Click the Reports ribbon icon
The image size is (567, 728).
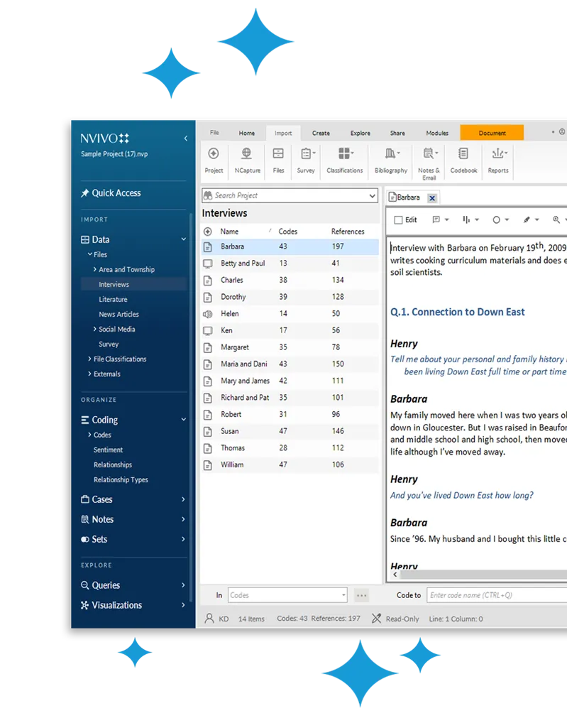click(498, 154)
